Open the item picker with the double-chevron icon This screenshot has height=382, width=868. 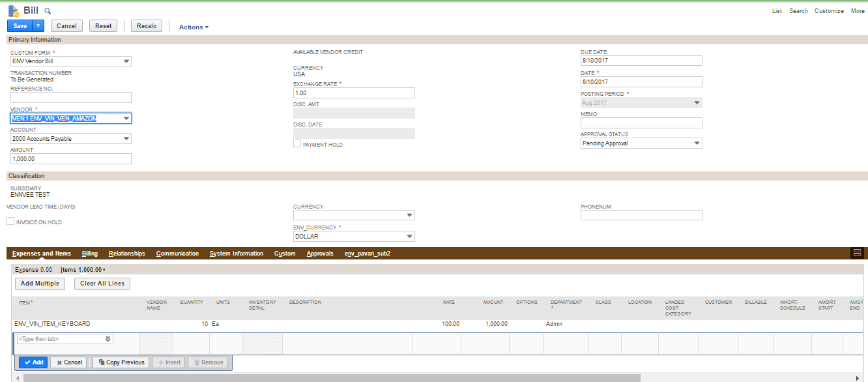point(108,338)
